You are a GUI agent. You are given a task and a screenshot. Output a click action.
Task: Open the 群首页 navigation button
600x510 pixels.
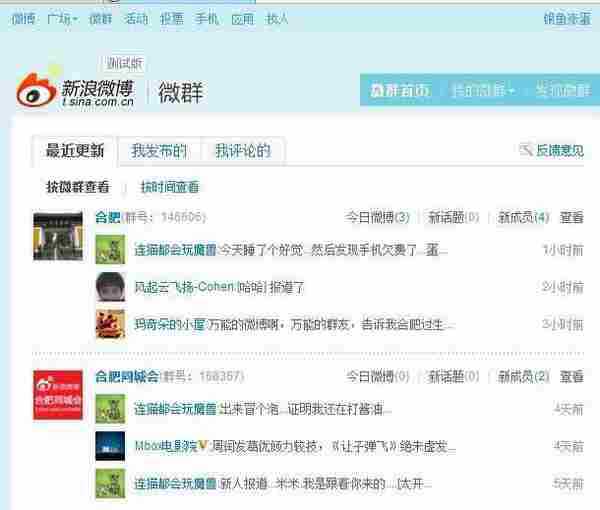point(400,91)
